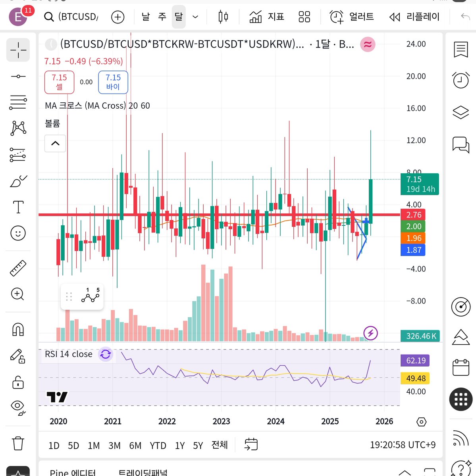The width and height of the screenshot is (476, 476).
Task: Open the Pine 에디터 tab
Action: tap(73, 472)
